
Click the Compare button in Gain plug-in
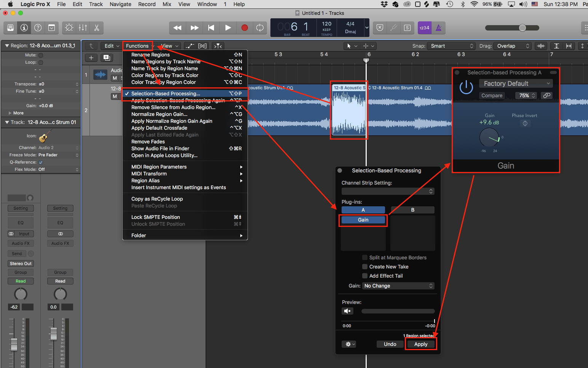492,95
